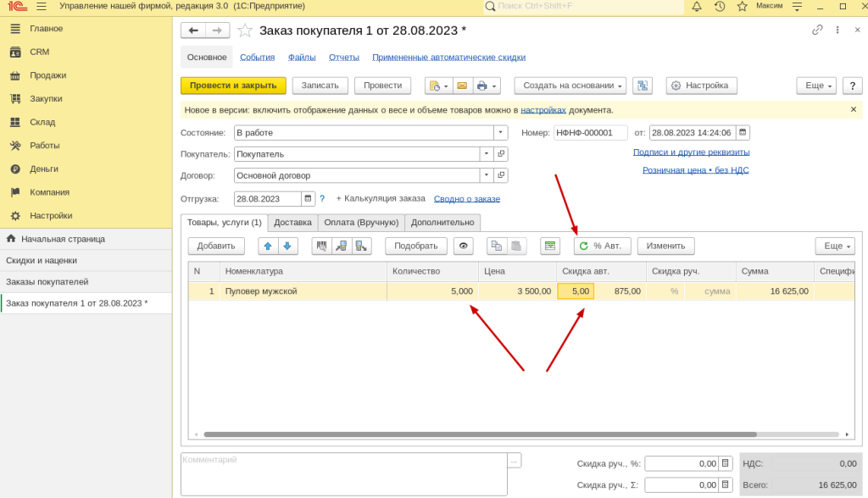Open Склад section in sidebar

pyautogui.click(x=42, y=122)
